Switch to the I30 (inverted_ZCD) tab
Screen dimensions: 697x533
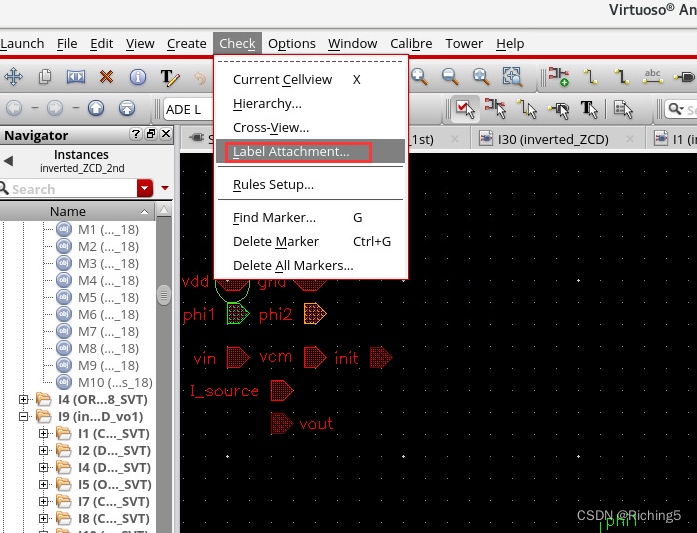pyautogui.click(x=556, y=139)
